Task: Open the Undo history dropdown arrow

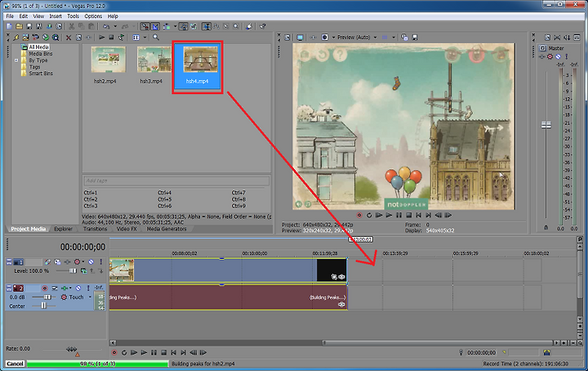Action: pyautogui.click(x=115, y=26)
